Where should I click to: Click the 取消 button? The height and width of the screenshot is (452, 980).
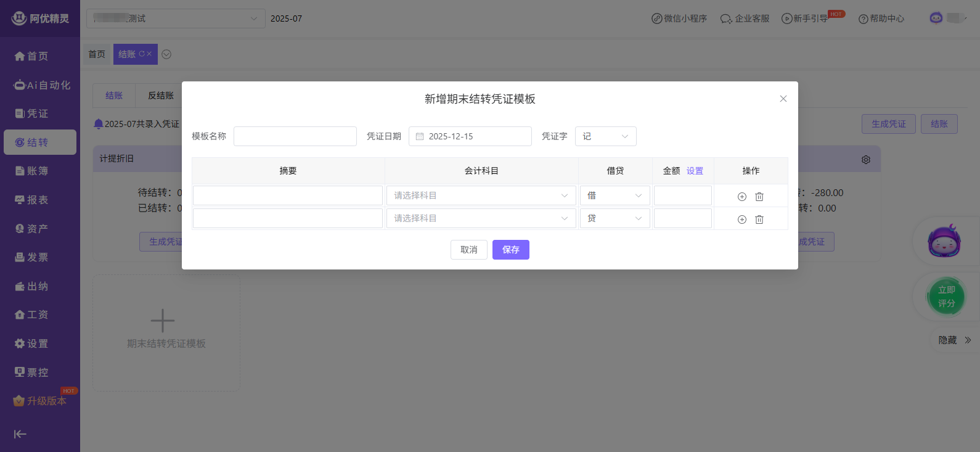click(x=469, y=250)
